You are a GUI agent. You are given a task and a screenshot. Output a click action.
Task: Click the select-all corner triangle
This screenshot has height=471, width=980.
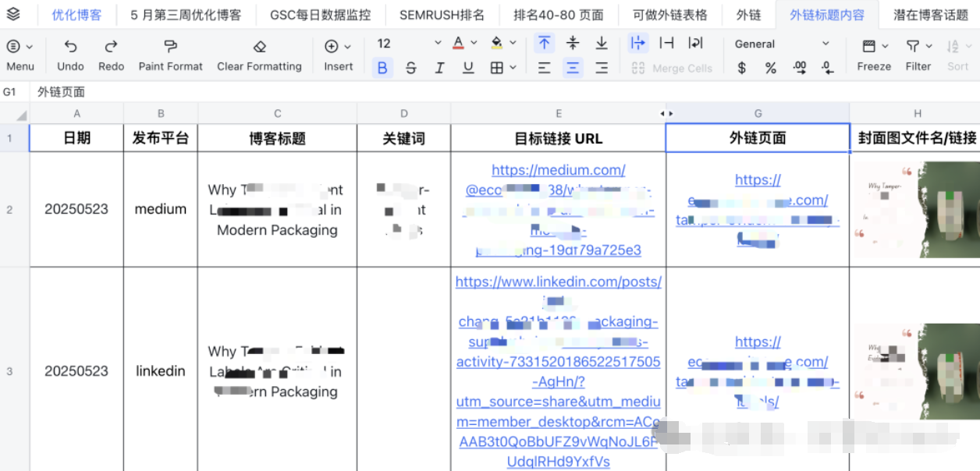tap(21, 116)
